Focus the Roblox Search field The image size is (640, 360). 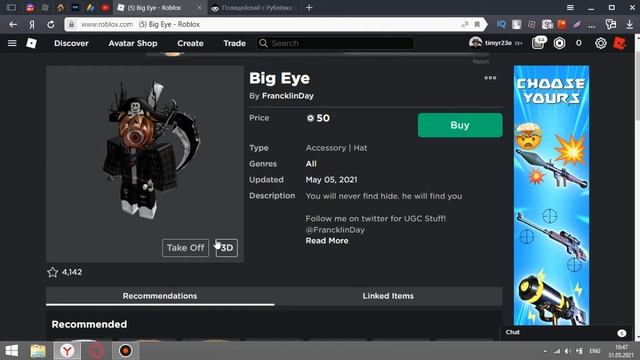click(335, 43)
